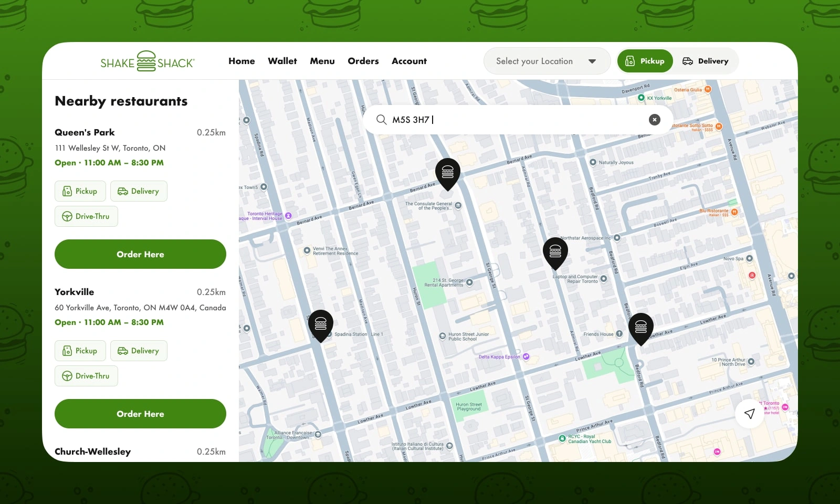The width and height of the screenshot is (840, 504).
Task: Click the Osteria Giulia restaurant marker
Action: [708, 89]
